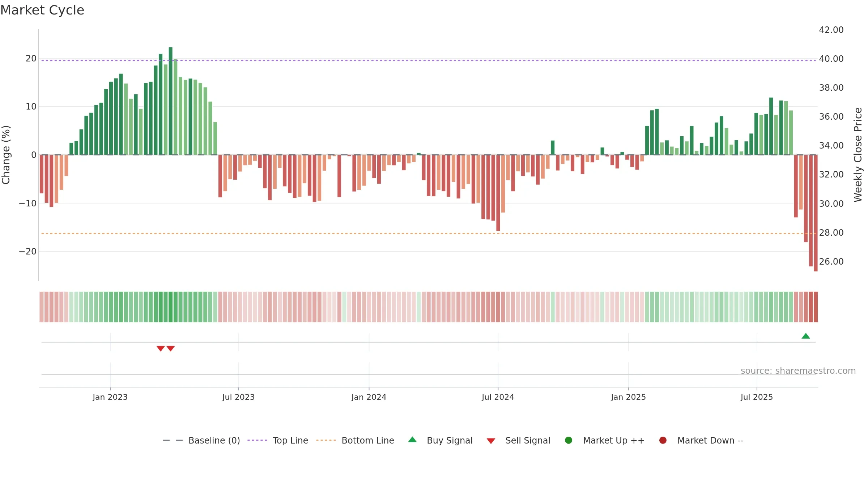Click the Market Cycle chart title
The image size is (868, 488).
[x=42, y=10]
